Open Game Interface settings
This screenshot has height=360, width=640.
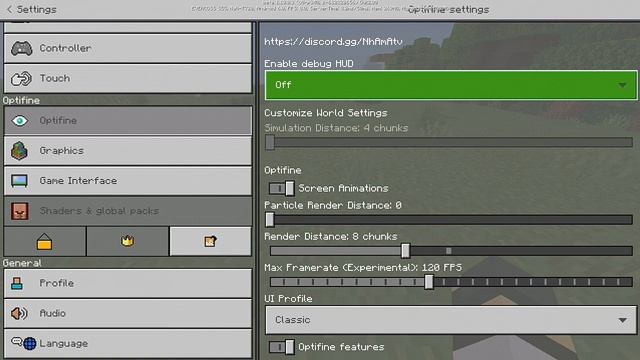point(128,181)
